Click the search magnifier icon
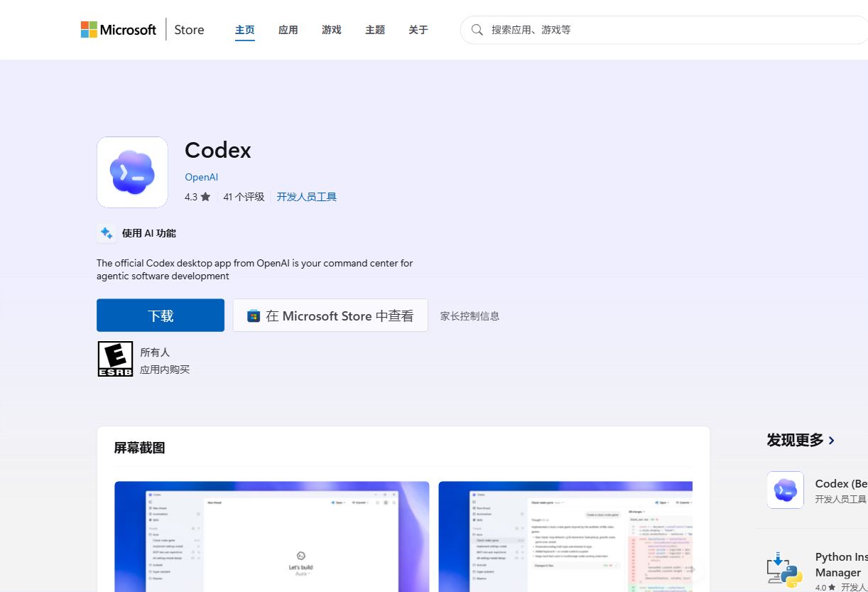 [477, 30]
